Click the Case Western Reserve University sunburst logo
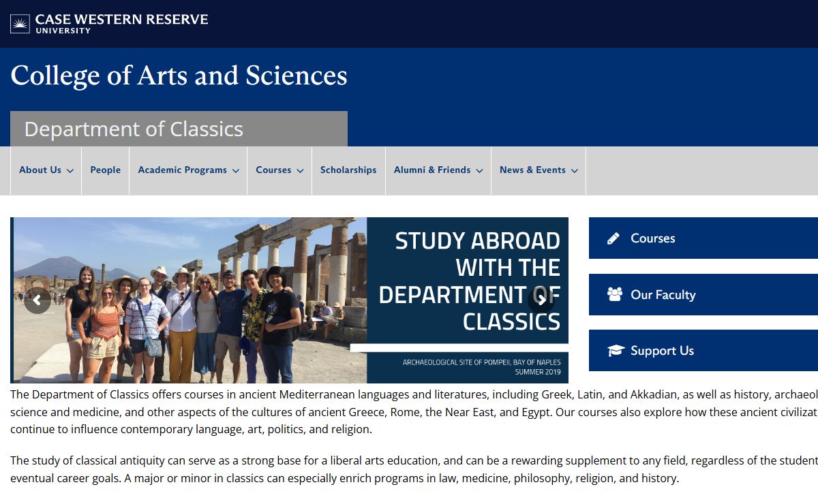The width and height of the screenshot is (818, 504). pos(20,24)
